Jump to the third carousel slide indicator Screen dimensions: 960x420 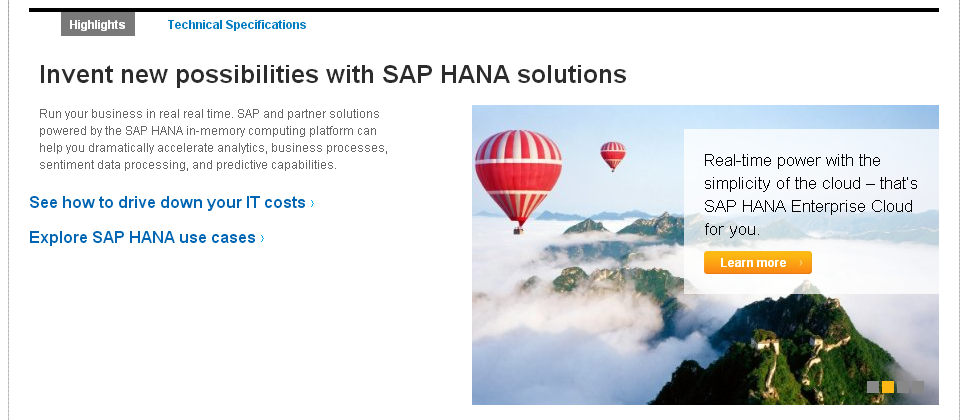pos(903,387)
